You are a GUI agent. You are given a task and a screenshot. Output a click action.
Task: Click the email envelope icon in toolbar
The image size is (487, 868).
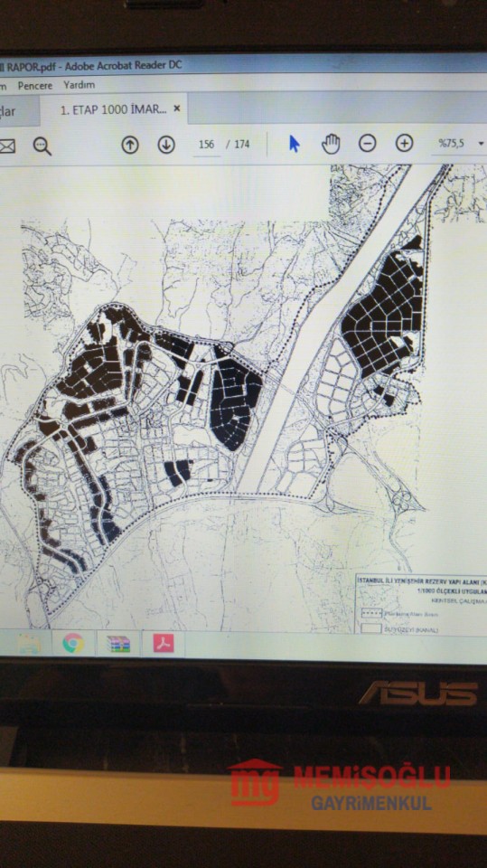point(6,146)
